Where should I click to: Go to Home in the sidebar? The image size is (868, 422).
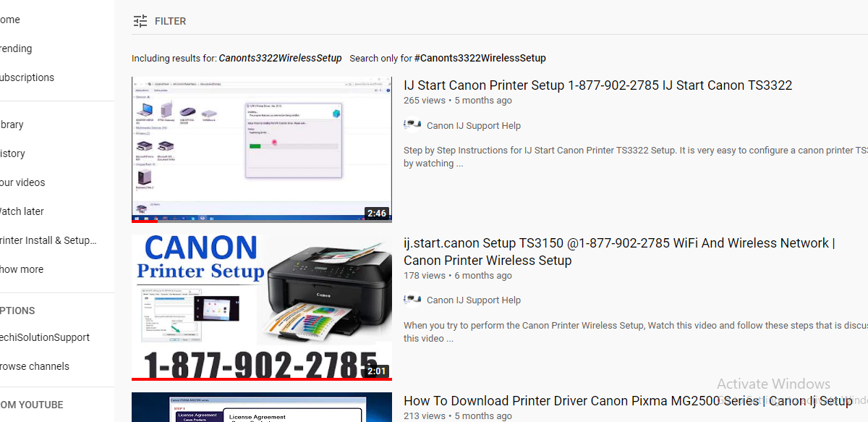point(10,20)
